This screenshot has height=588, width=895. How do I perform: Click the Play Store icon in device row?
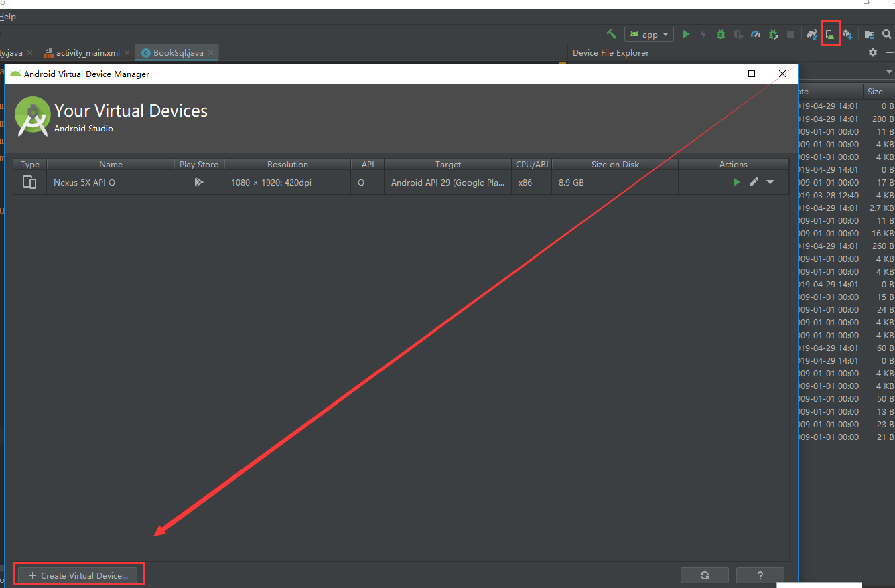(199, 182)
